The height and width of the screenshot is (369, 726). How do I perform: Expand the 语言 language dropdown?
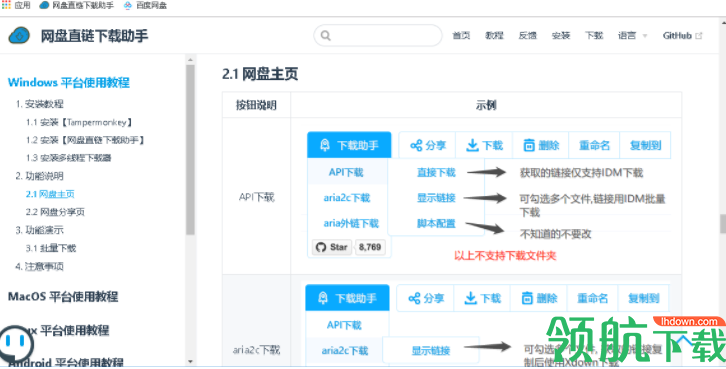click(x=632, y=36)
